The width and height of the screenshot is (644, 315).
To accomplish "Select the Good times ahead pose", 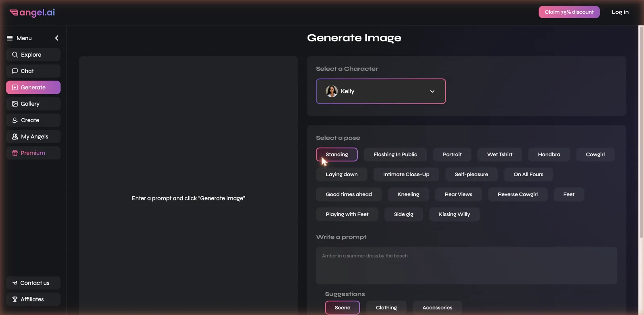I will click(x=349, y=195).
